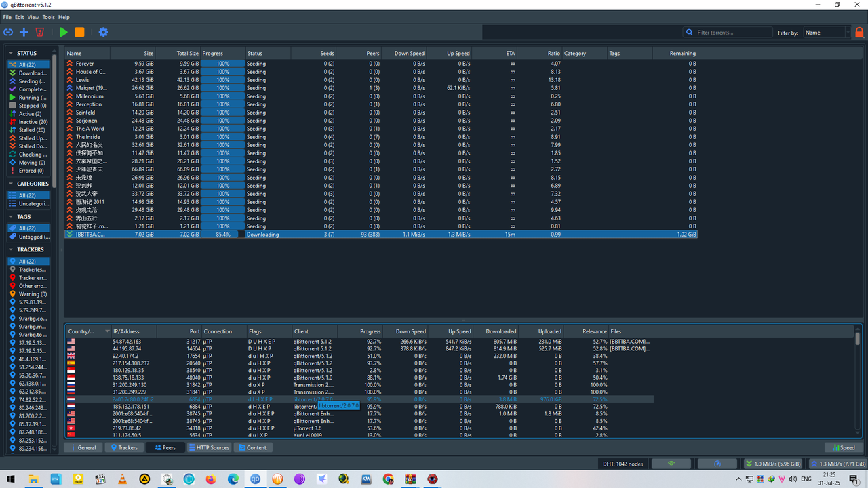The width and height of the screenshot is (868, 488).
Task: Sort torrents by Ratio column header
Action: point(539,53)
